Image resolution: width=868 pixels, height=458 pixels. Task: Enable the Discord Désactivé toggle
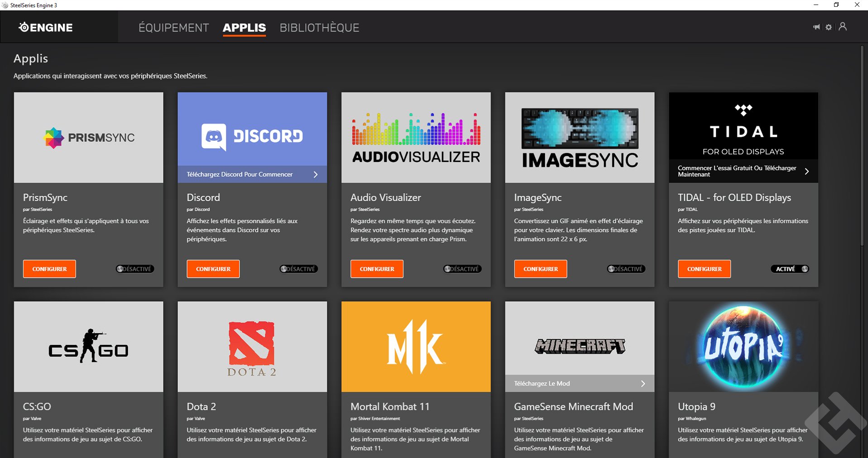point(299,269)
